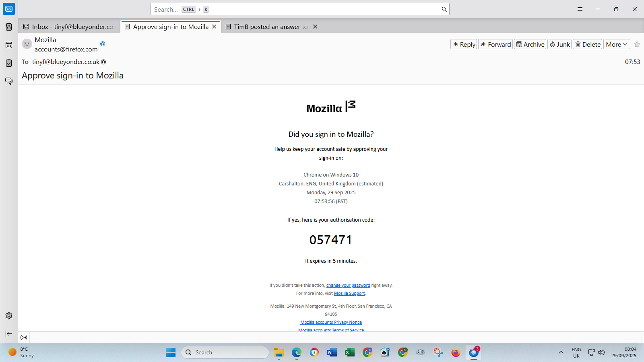Switch to the Inbox tab
The image size is (644, 362).
pyautogui.click(x=69, y=27)
